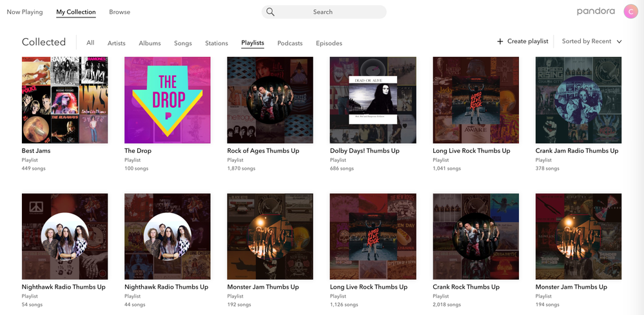Filter the collection by Albums
Screen dimensions: 644x315
[x=150, y=43]
